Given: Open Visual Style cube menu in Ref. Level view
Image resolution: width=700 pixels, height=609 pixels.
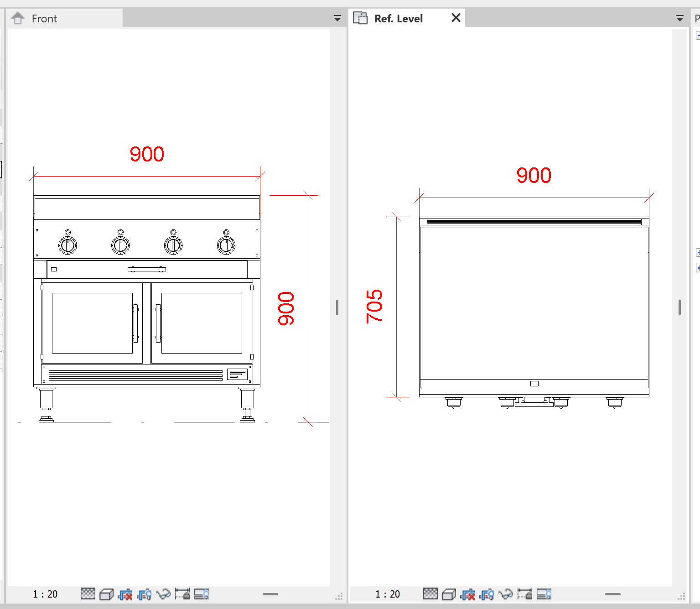Looking at the screenshot, I should (x=449, y=594).
